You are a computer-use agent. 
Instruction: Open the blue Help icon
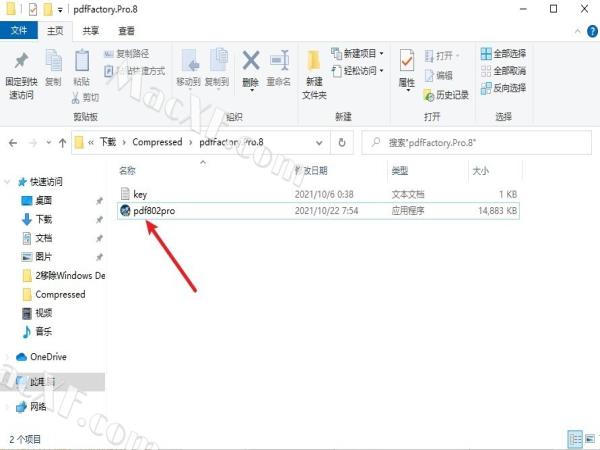tap(592, 31)
